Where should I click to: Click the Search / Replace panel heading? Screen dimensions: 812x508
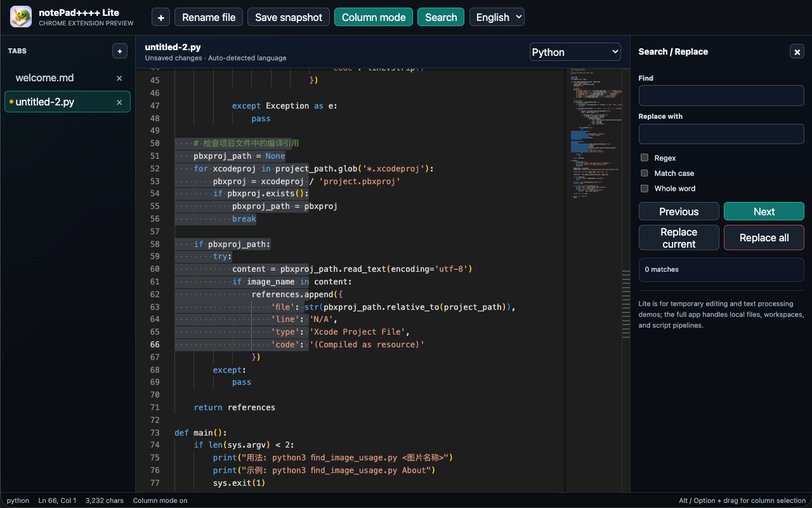pos(673,52)
